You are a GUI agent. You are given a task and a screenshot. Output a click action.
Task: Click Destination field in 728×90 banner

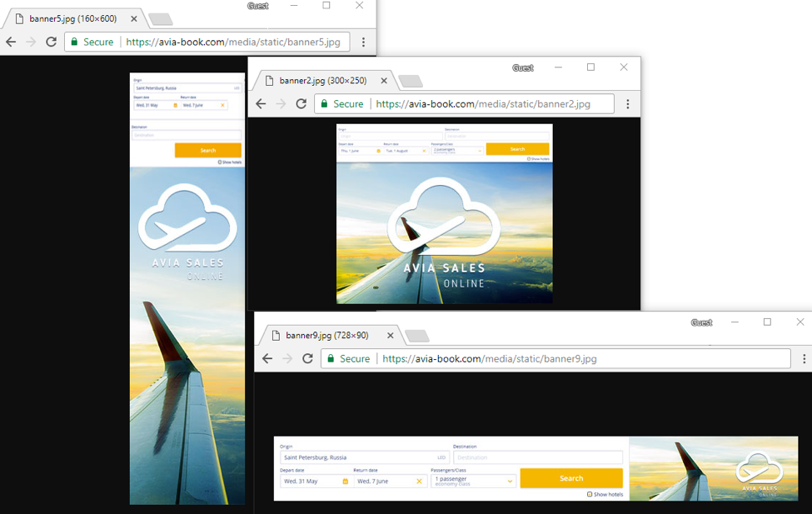[538, 457]
